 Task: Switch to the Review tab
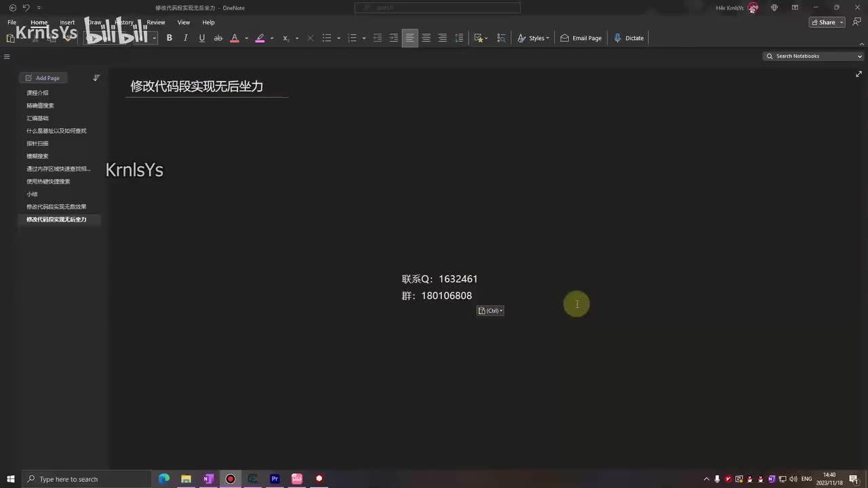point(156,22)
